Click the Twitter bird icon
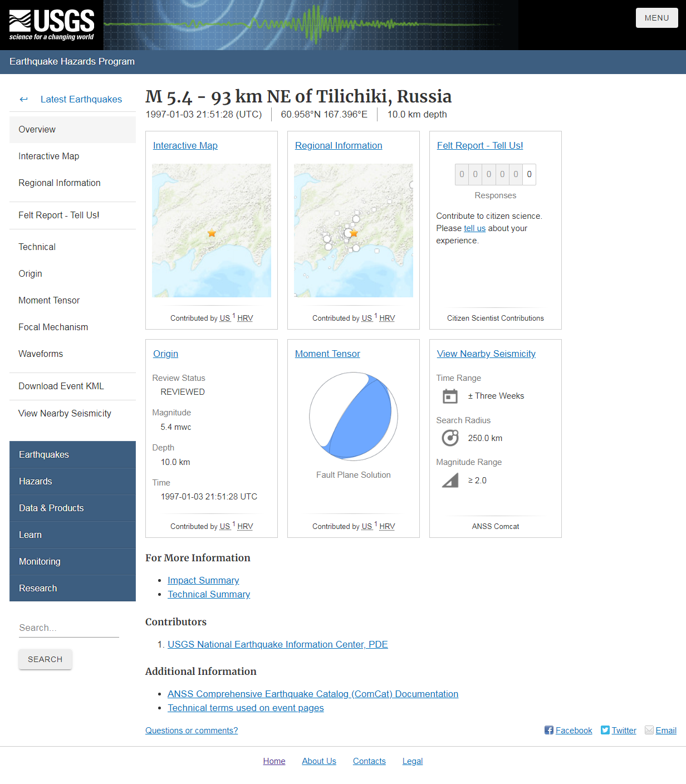This screenshot has height=784, width=686. tap(605, 730)
